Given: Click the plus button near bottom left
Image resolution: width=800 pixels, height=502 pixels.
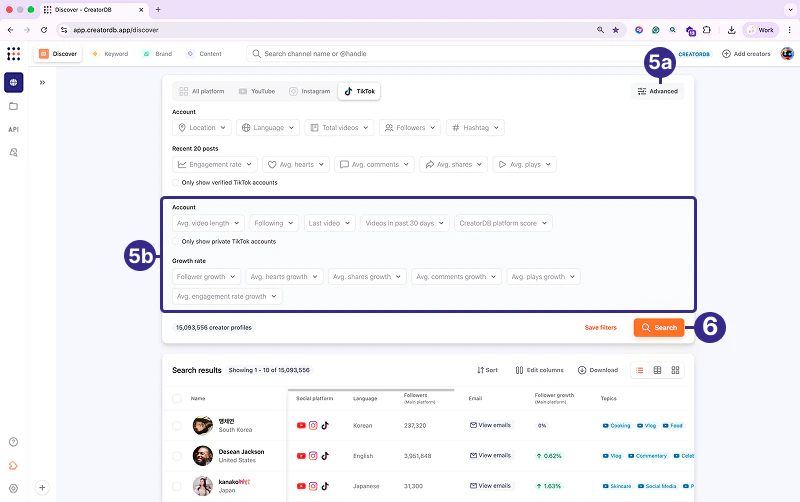Looking at the screenshot, I should point(42,488).
